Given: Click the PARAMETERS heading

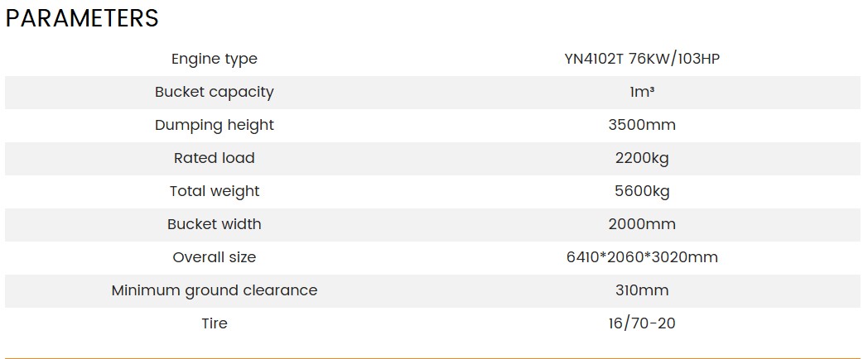Looking at the screenshot, I should pyautogui.click(x=82, y=18).
